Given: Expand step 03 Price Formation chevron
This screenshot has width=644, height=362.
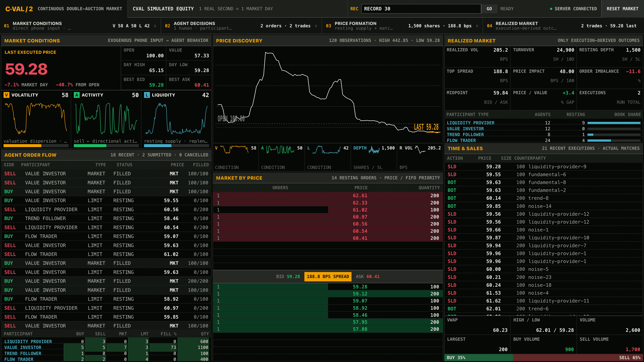Looking at the screenshot, I should [x=477, y=26].
